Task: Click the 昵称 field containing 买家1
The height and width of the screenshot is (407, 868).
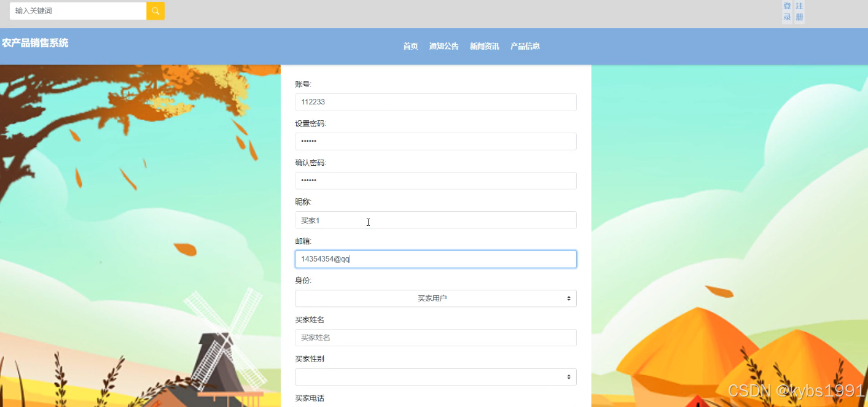Action: coord(436,220)
